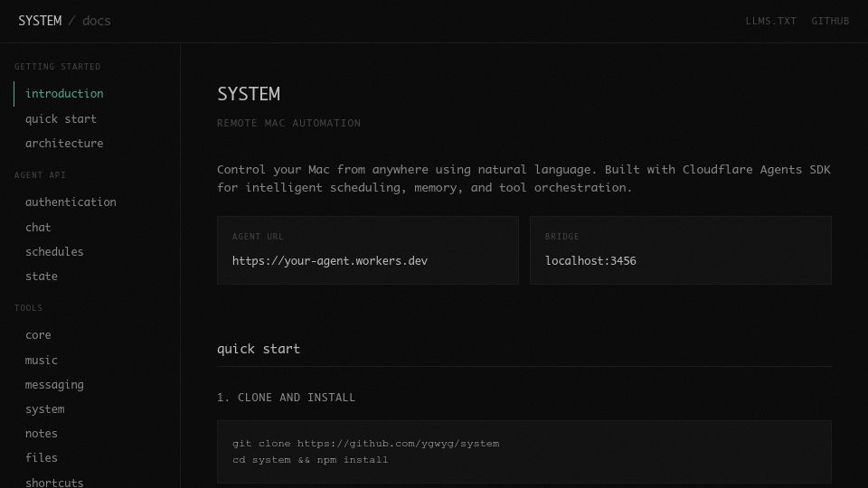Screen dimensions: 868x488
Task: Open shortcuts in the sidebar
Action: (x=54, y=482)
